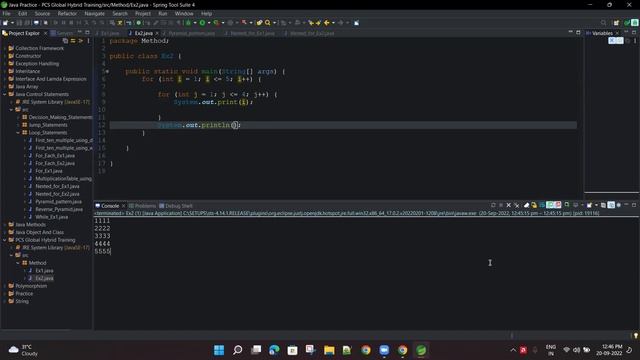This screenshot has width=640, height=360.
Task: Click the Pin Console icon
Action: [567, 205]
